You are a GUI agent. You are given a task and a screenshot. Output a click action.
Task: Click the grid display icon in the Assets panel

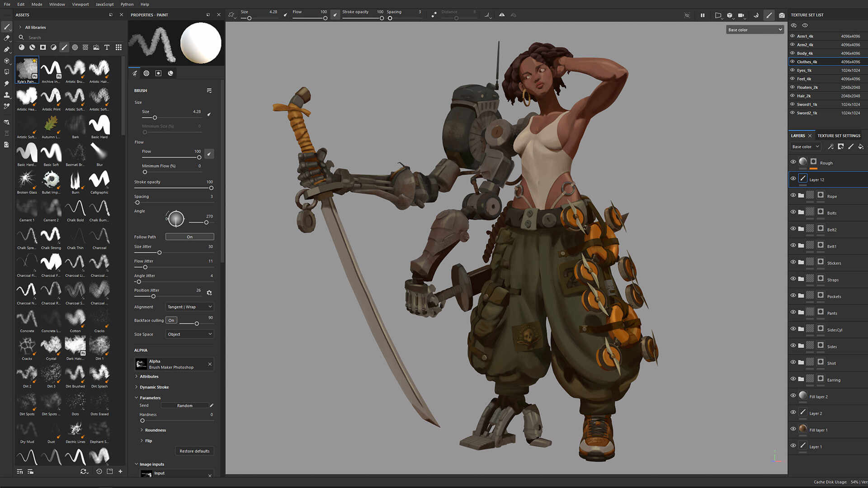[x=118, y=47]
